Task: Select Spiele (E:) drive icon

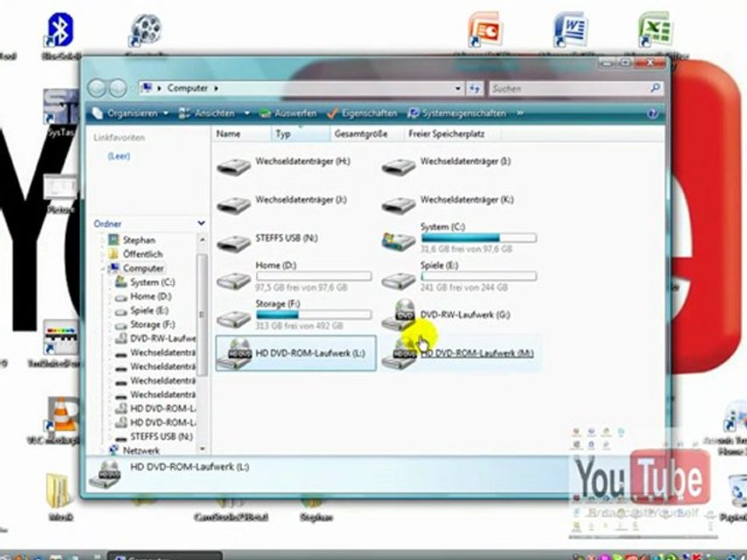Action: coord(398,281)
